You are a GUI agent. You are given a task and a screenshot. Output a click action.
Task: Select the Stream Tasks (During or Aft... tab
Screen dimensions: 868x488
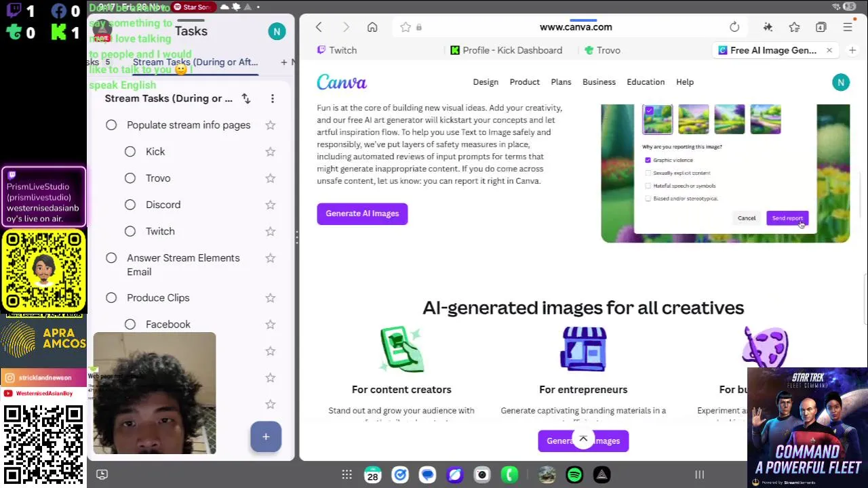[195, 62]
